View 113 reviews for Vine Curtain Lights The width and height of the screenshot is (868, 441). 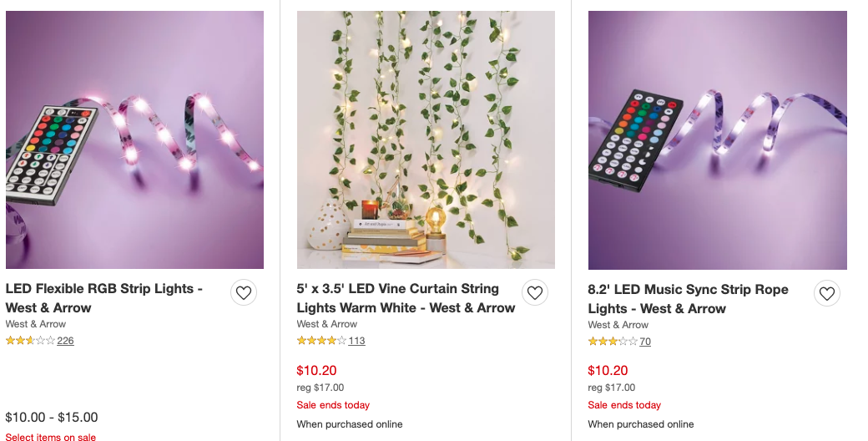click(356, 341)
